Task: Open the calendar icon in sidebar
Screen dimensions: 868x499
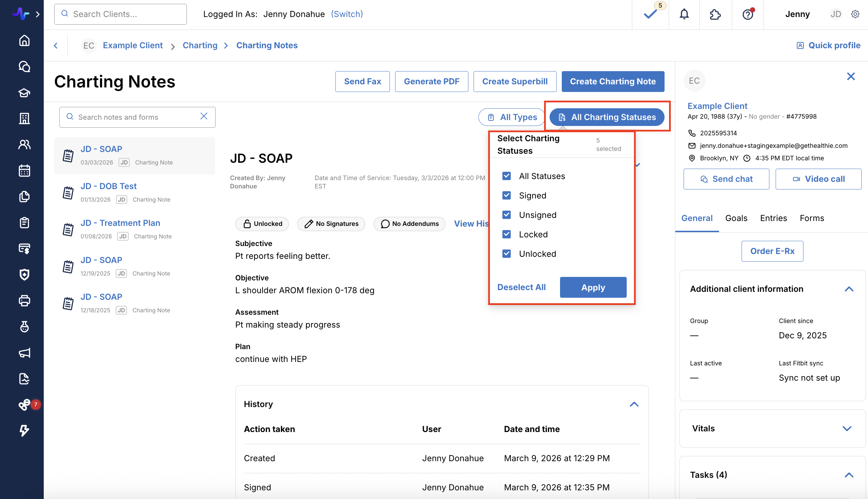Action: [24, 170]
